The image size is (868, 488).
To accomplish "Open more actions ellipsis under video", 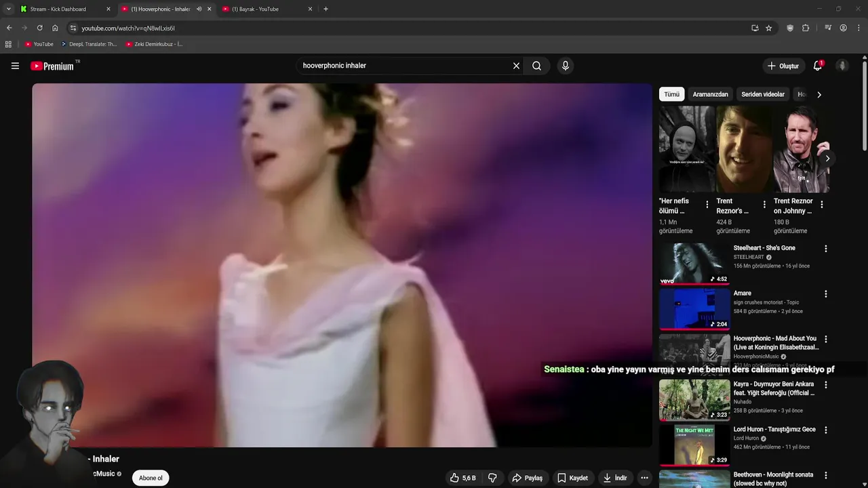I will tap(644, 478).
